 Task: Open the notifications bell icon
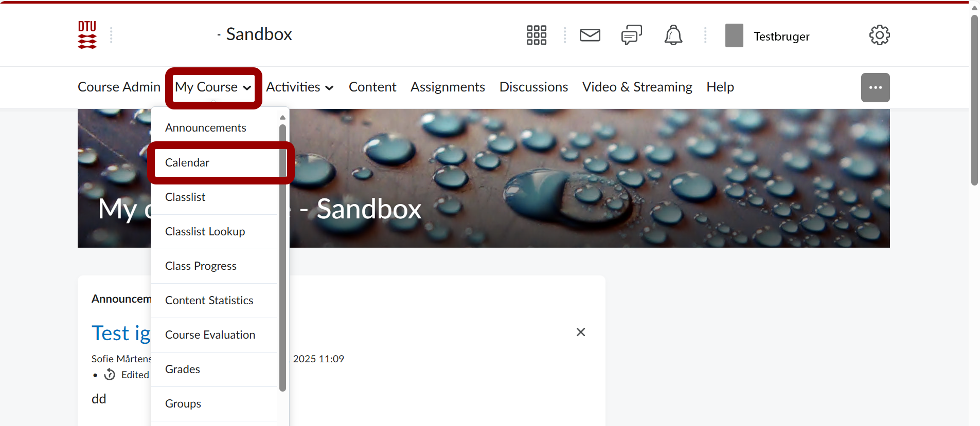pyautogui.click(x=673, y=35)
